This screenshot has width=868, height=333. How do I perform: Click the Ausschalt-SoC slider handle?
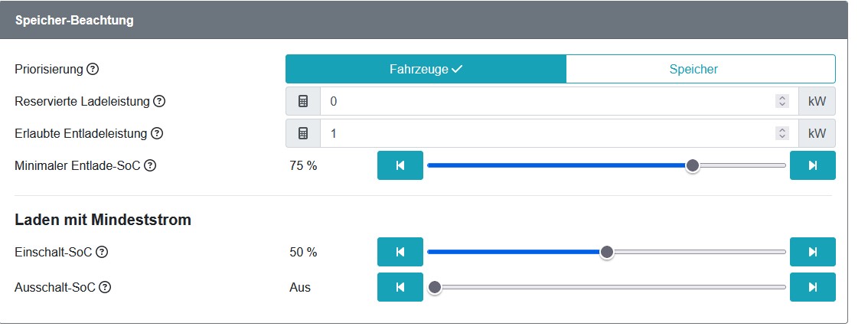pyautogui.click(x=435, y=288)
